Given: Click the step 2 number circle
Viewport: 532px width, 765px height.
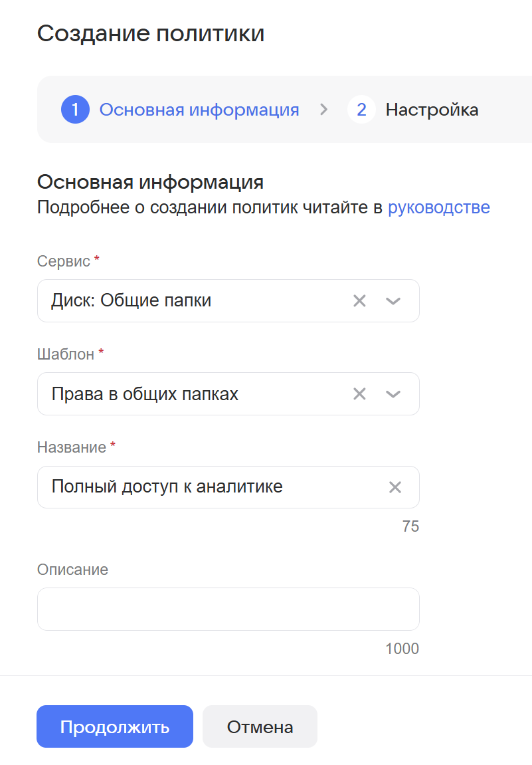Looking at the screenshot, I should [x=361, y=110].
